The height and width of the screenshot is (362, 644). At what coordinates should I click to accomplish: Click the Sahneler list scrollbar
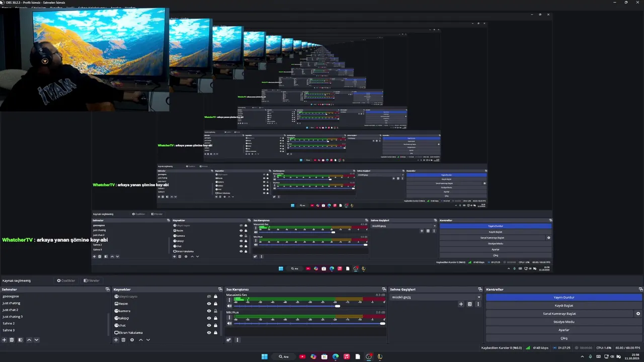tap(108, 323)
